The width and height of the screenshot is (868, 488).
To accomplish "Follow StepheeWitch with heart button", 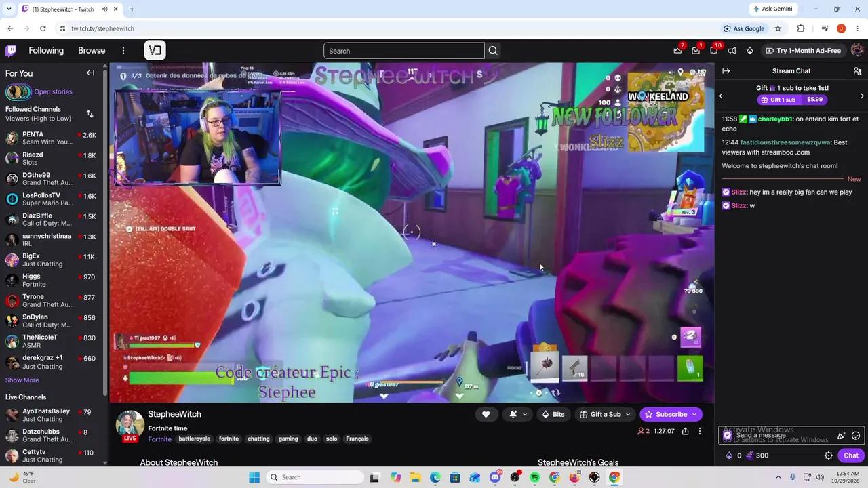I will pos(486,414).
